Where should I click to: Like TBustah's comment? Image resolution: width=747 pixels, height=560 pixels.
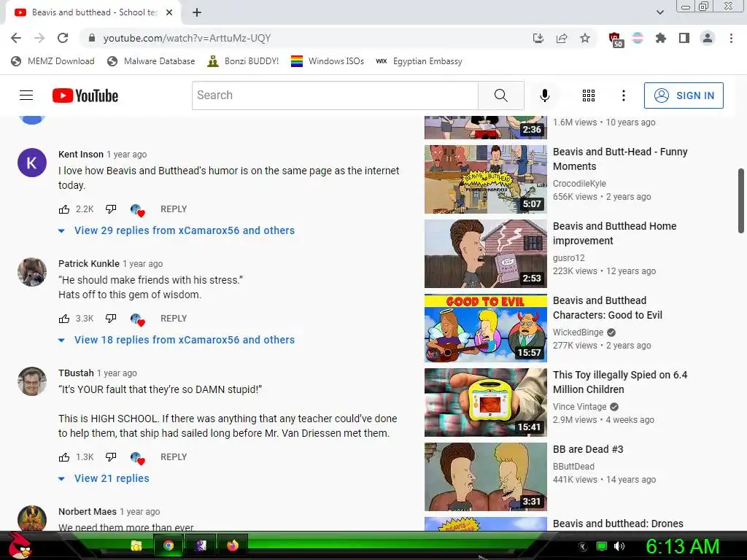pos(64,457)
